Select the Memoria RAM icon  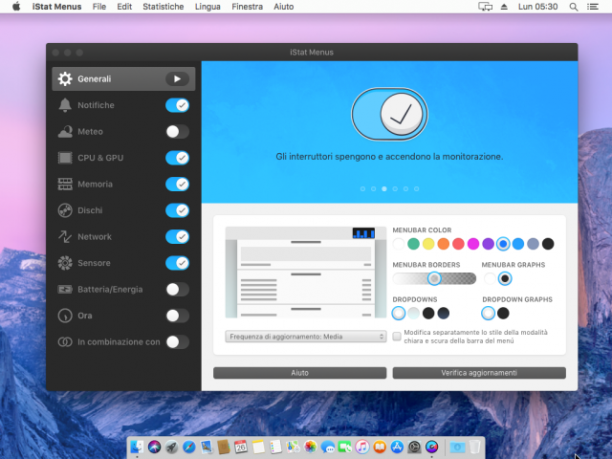(x=65, y=184)
